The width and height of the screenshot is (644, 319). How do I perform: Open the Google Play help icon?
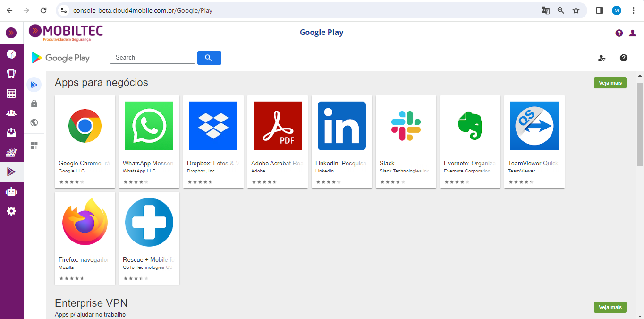tap(624, 58)
